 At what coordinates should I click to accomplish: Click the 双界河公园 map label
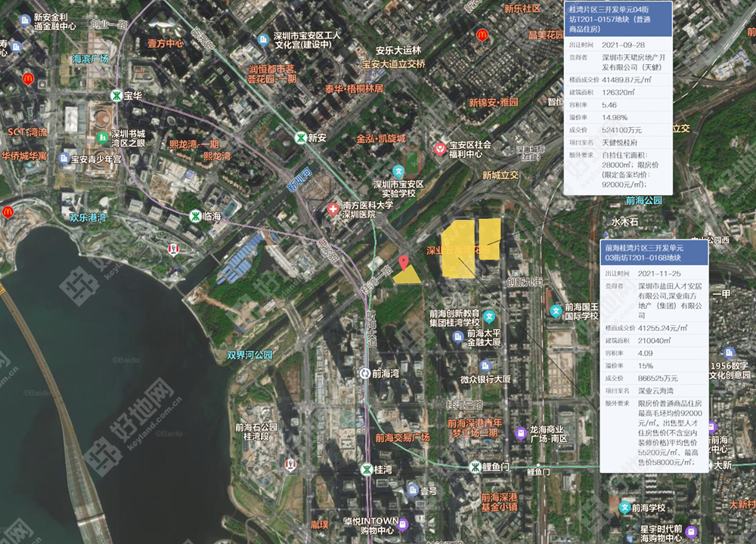click(250, 354)
